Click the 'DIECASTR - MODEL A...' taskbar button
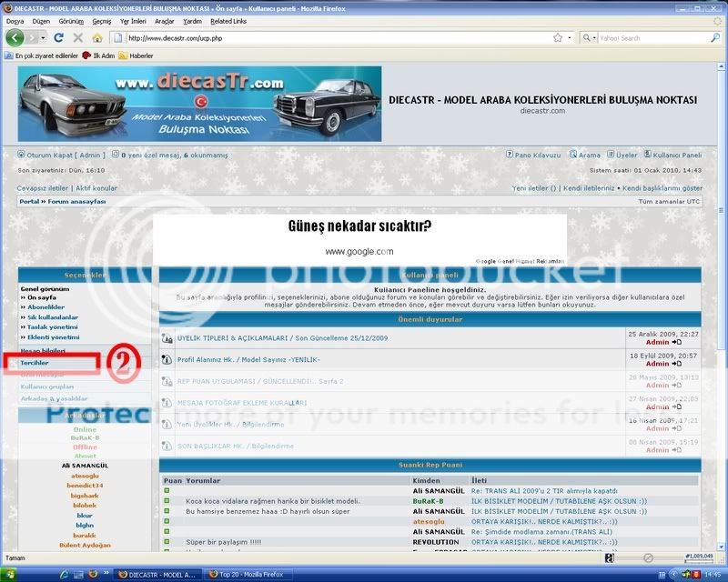The image size is (728, 582). coord(157,575)
